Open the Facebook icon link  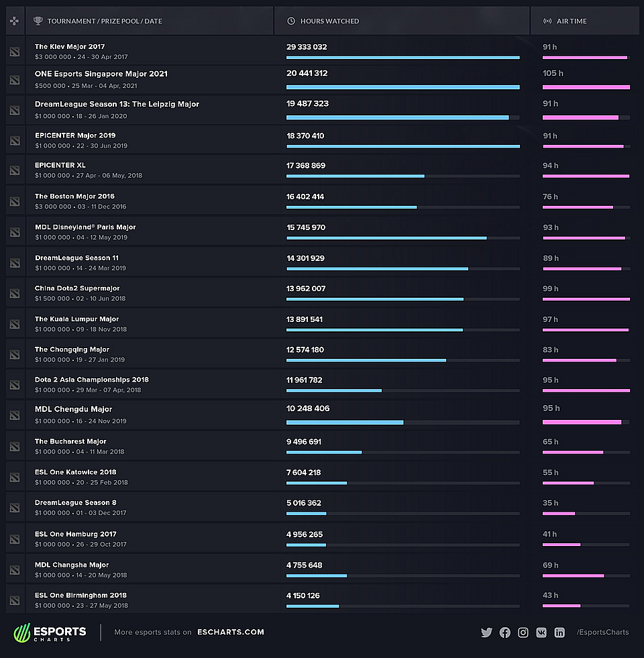click(504, 633)
